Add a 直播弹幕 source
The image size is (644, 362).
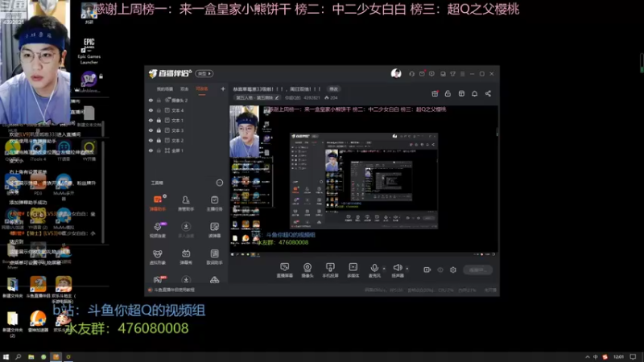pyautogui.click(x=285, y=270)
